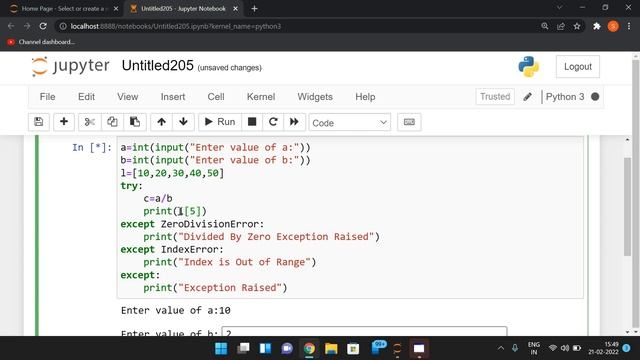The width and height of the screenshot is (640, 360).
Task: Click the Python logo icon
Action: pyautogui.click(x=529, y=67)
